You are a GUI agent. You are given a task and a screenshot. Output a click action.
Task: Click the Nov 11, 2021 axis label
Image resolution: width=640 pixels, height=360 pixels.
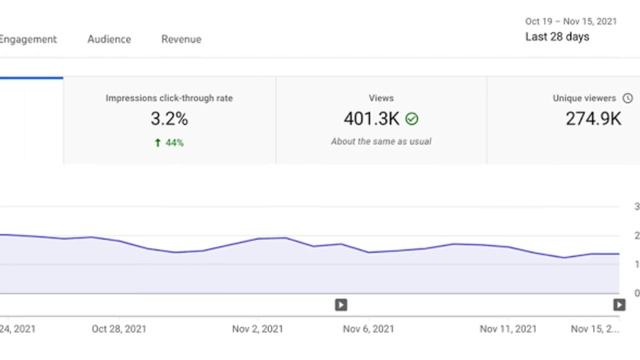coord(508,329)
